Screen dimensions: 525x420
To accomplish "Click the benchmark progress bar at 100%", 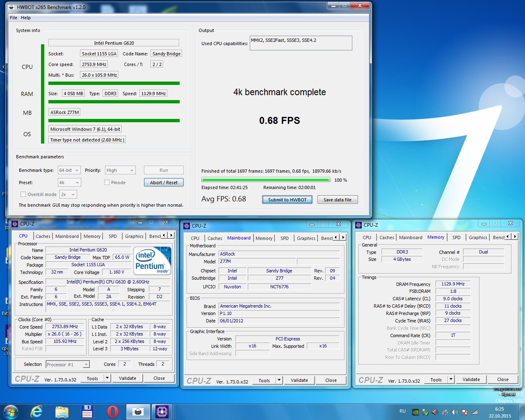I will pyautogui.click(x=266, y=180).
